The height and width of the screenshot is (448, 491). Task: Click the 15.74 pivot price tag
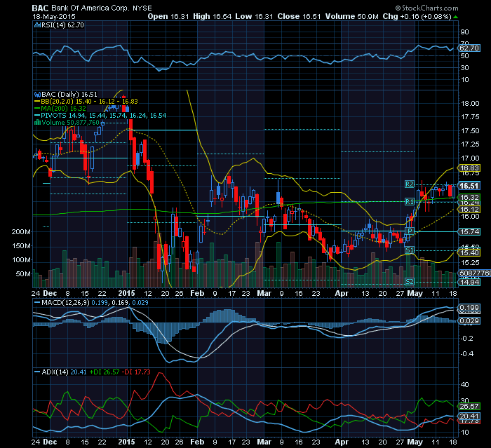click(469, 231)
